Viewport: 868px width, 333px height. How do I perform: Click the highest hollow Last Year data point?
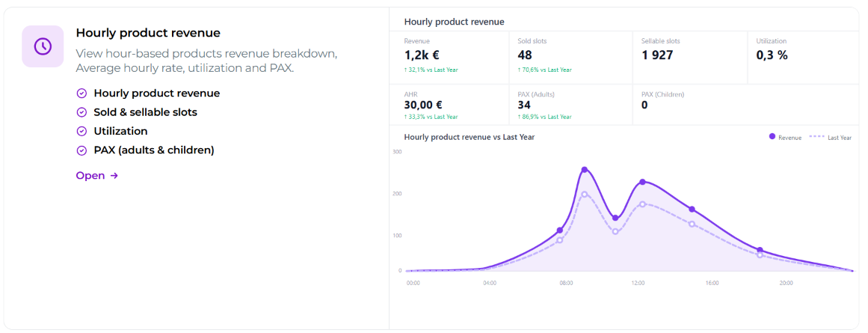[585, 194]
